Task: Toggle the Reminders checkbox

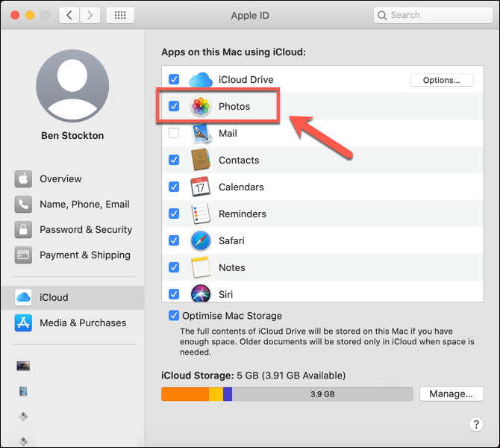Action: pyautogui.click(x=174, y=214)
